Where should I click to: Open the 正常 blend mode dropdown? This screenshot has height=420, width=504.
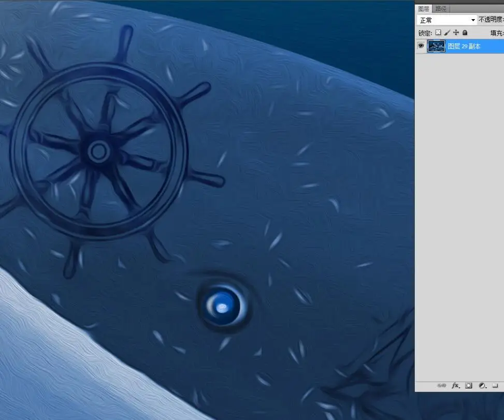click(447, 20)
